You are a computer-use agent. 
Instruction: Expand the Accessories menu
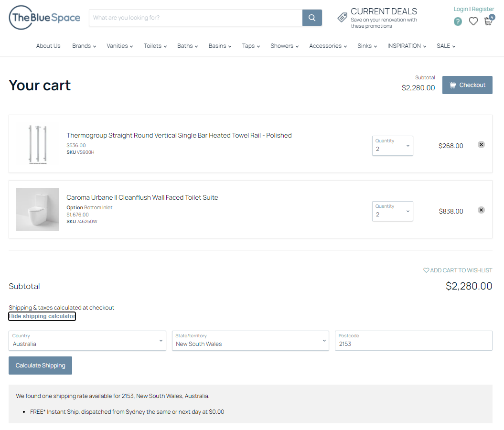(x=328, y=46)
